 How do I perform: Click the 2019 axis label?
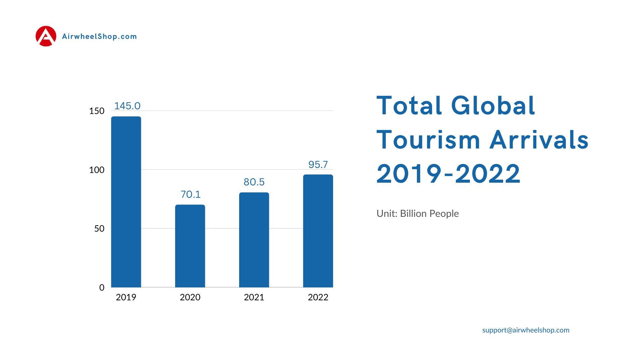click(x=126, y=297)
